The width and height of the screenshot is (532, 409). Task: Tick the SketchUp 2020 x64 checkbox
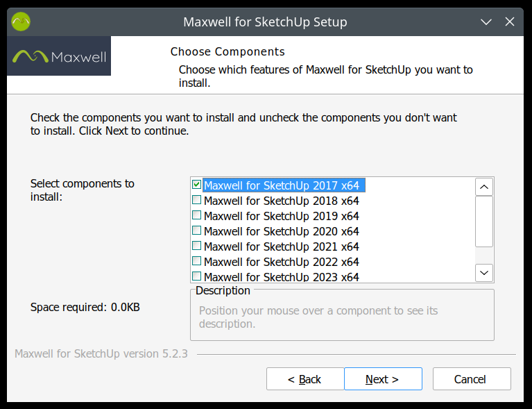[x=197, y=231]
